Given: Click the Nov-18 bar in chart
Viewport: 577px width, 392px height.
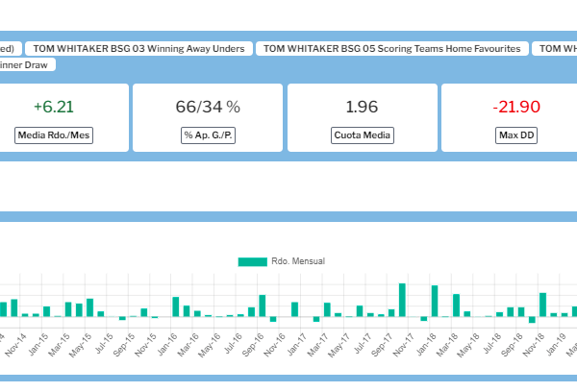Looking at the screenshot, I should click(x=542, y=305).
